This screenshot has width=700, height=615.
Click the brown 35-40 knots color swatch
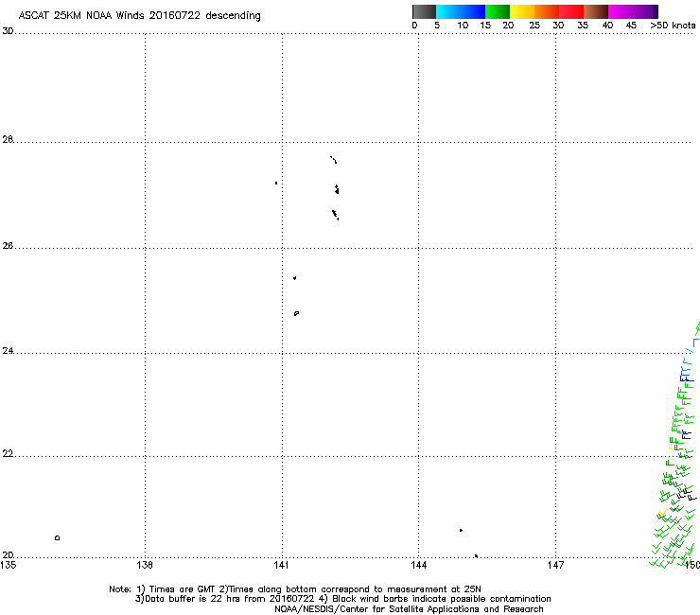(x=596, y=11)
